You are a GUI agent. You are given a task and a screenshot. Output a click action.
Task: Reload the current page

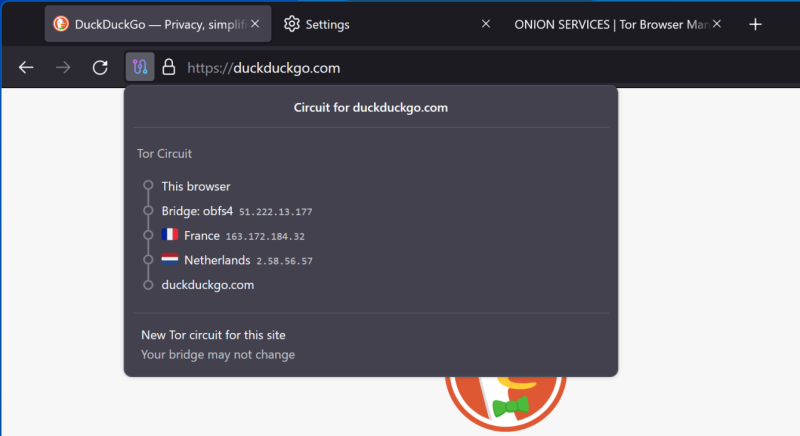[100, 67]
